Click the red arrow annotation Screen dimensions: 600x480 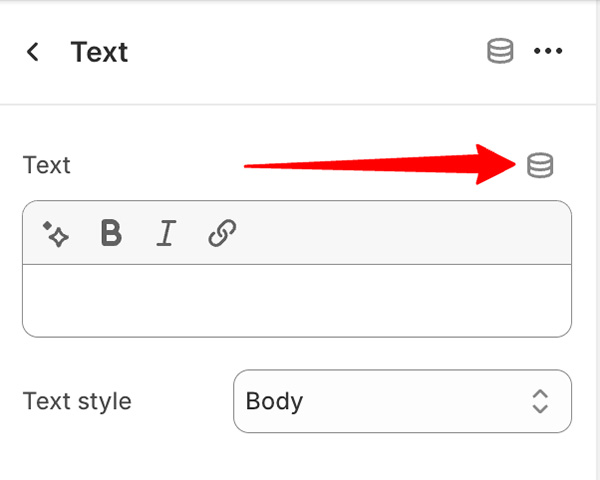tap(380, 165)
